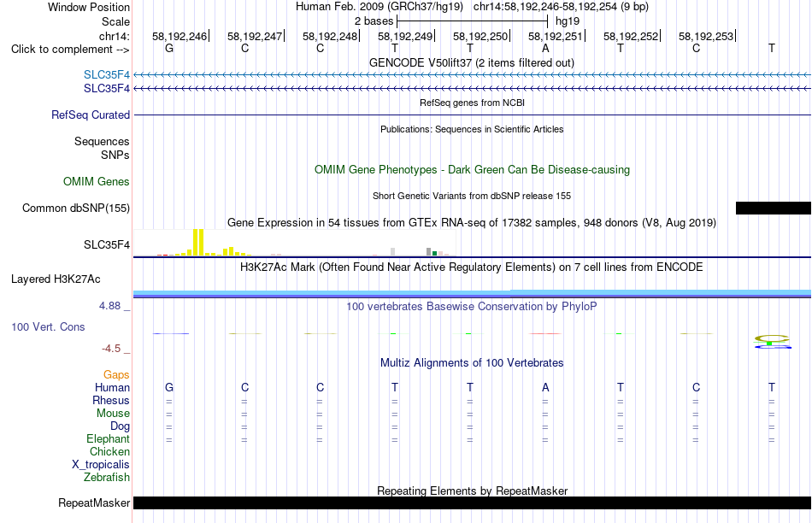Click the -4.5 PhyloP lower scale value
Viewport: 812px width, 523px height.
coord(111,349)
